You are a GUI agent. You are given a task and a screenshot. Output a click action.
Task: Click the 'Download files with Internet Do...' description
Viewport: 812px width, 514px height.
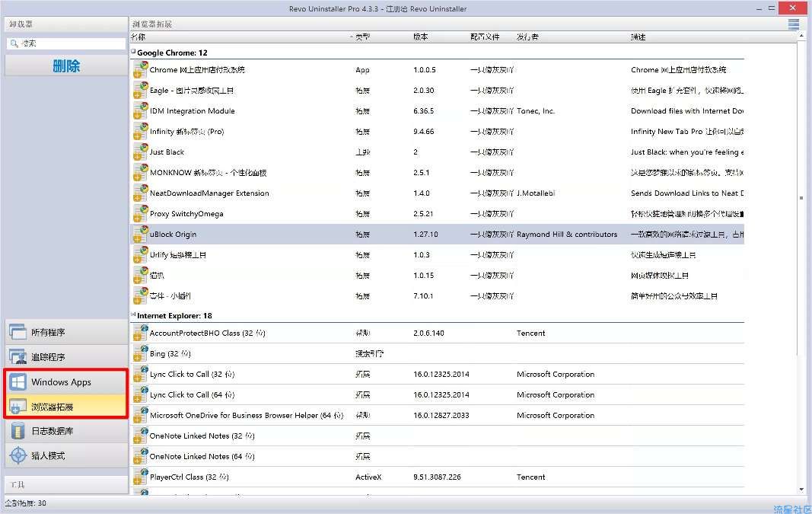[x=687, y=111]
